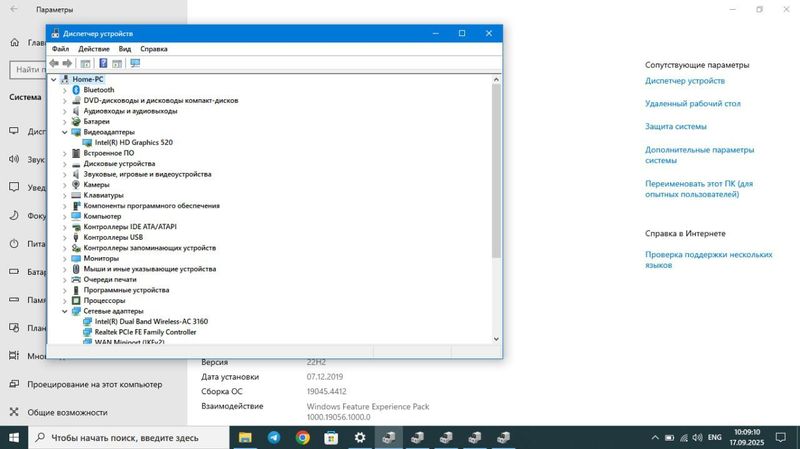
Task: Click the device tree scroll down arrow
Action: point(496,339)
